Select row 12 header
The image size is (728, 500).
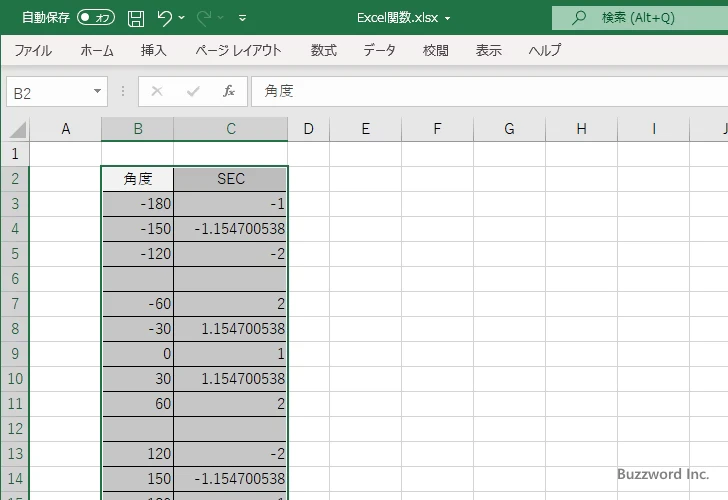[15, 429]
